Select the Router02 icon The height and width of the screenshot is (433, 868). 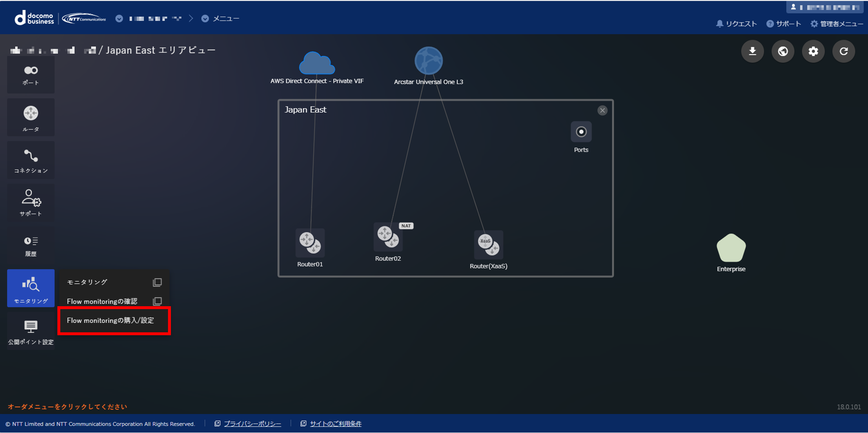[388, 237]
